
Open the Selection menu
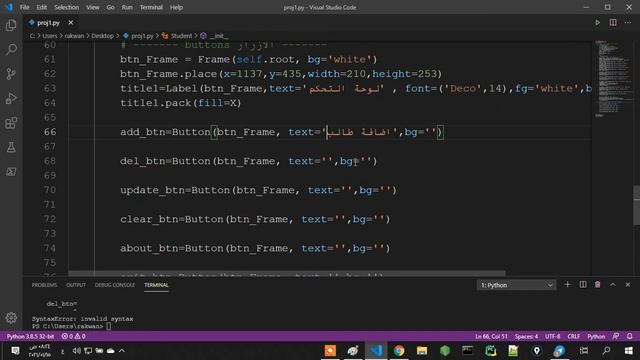(67, 7)
